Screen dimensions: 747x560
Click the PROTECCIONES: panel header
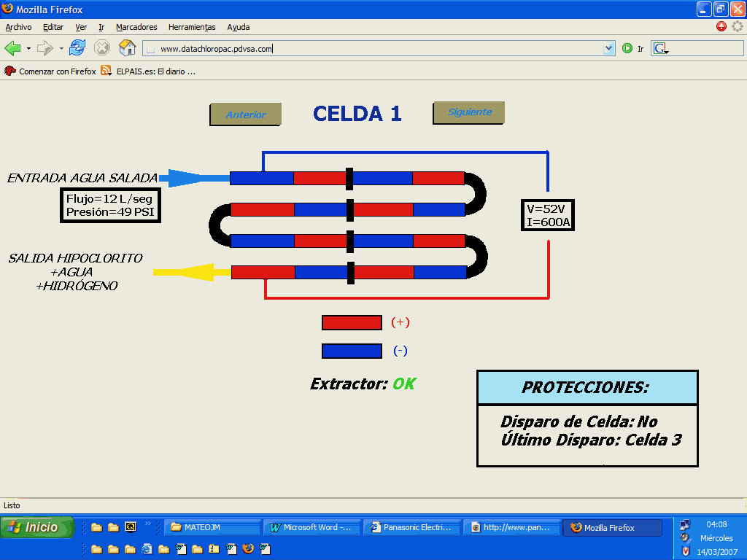pos(587,388)
